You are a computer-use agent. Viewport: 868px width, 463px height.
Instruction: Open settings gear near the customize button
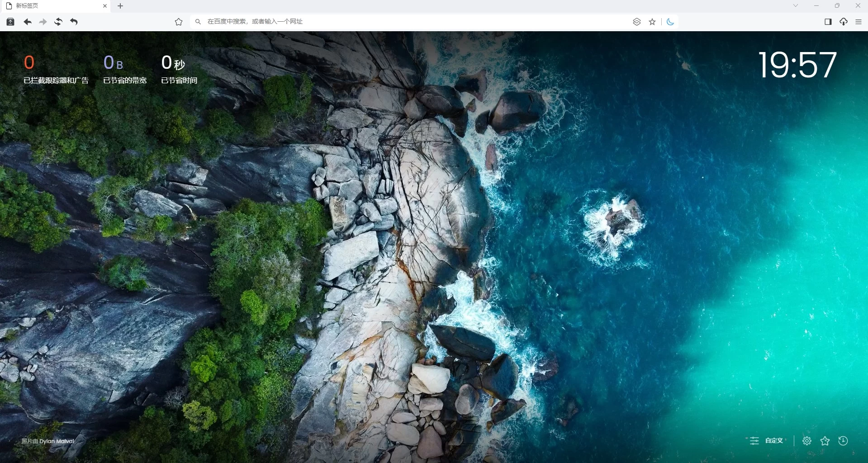[807, 440]
